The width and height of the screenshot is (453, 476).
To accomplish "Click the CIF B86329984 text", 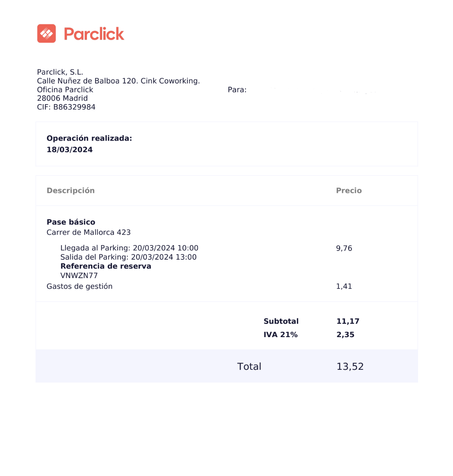I will (x=66, y=107).
